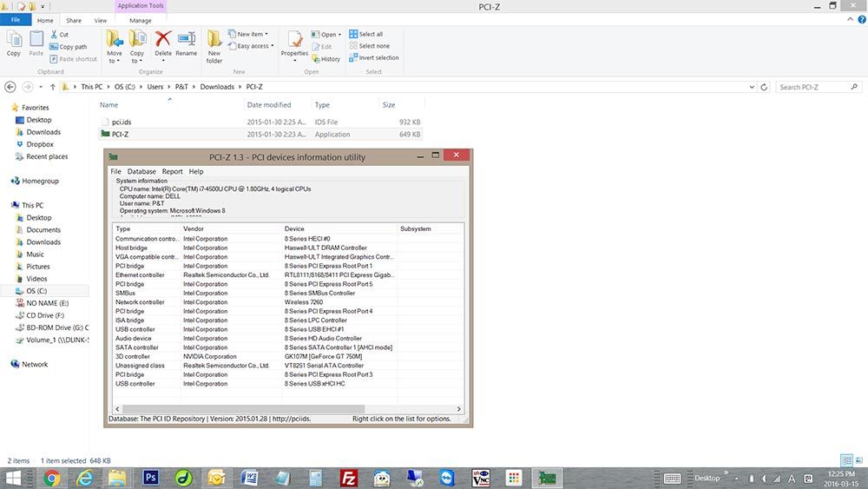Open Recent places in sidebar

(x=47, y=156)
